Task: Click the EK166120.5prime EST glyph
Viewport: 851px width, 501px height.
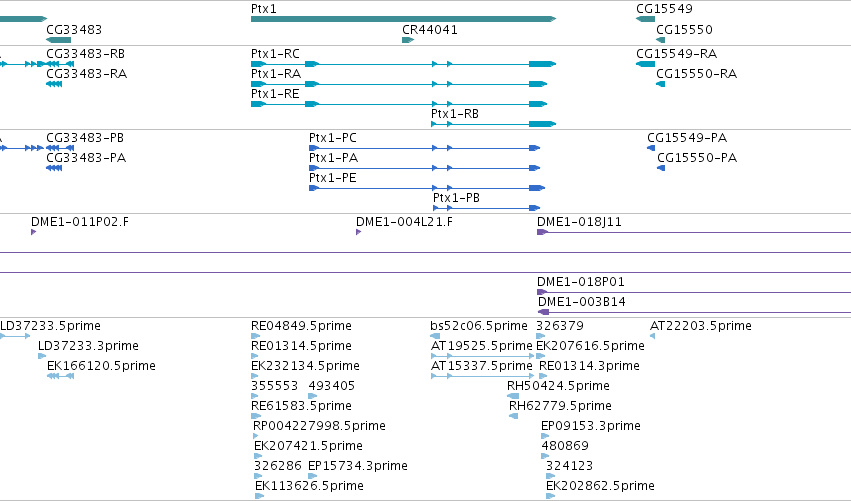Action: pos(60,376)
